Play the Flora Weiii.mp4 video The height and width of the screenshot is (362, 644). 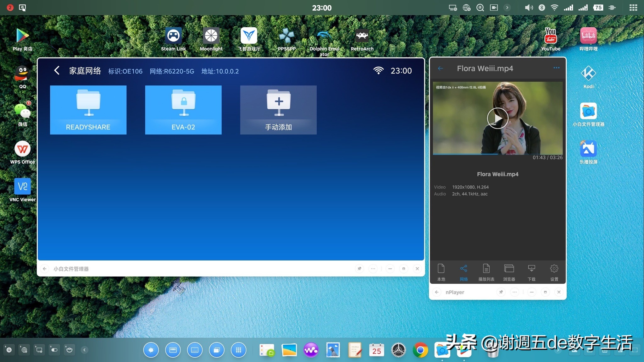[x=497, y=118]
